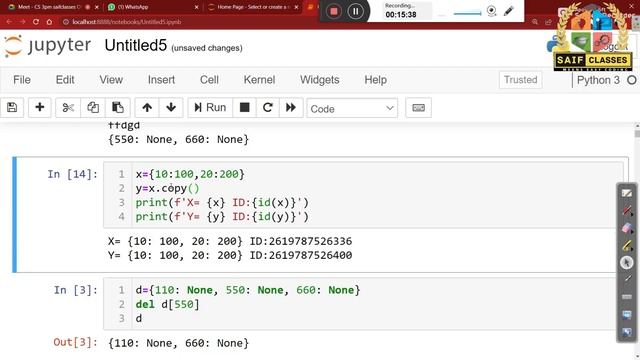
Task: Open the Kernel menu
Action: 259,80
